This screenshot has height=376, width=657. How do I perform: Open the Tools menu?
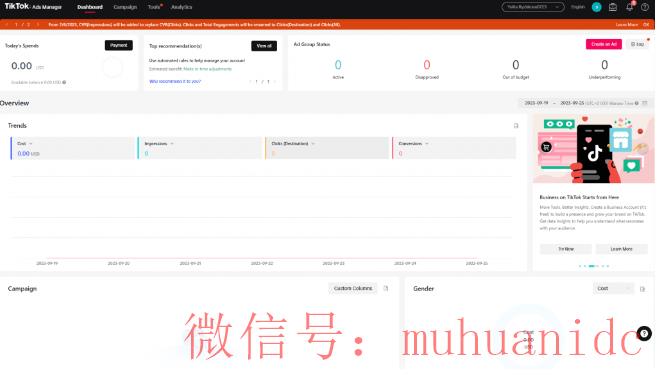click(x=154, y=7)
